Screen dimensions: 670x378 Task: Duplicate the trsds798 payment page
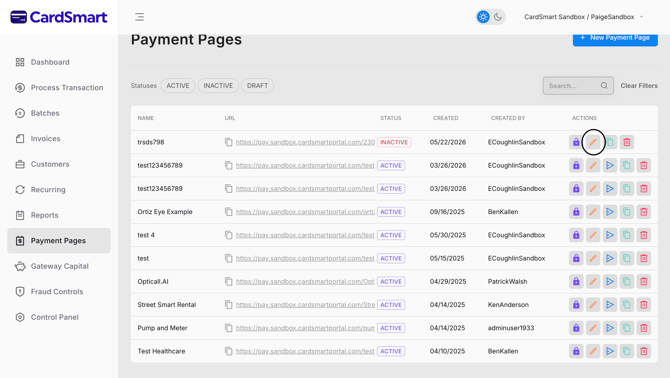pos(610,142)
